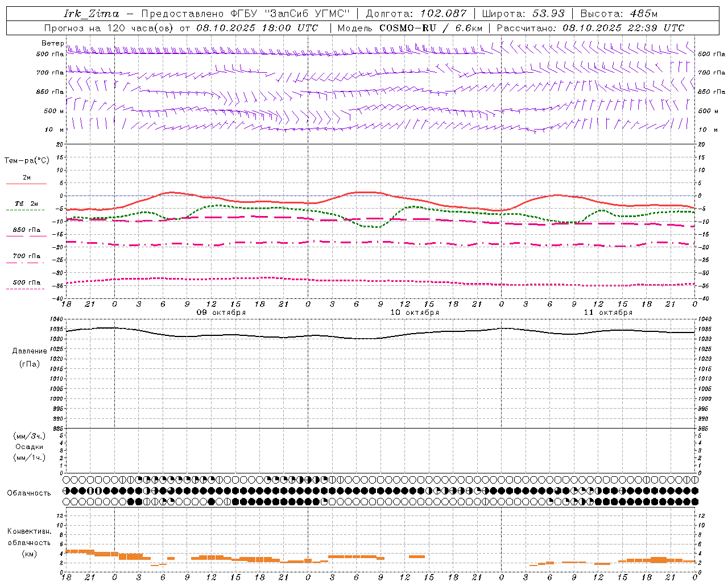Image resolution: width=728 pixels, height=582 pixels.
Task: Click the 'Высота: 485м' elevation text
Action: (619, 14)
